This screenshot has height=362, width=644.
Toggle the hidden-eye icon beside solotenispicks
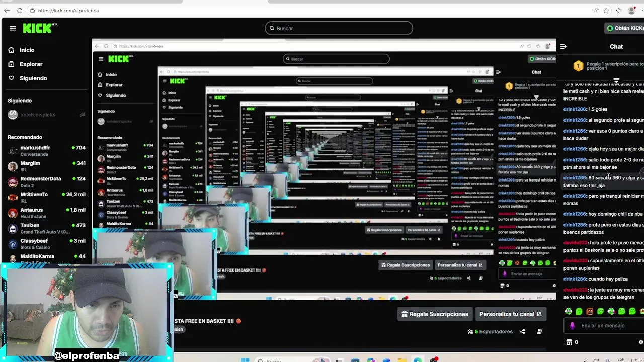pos(83,115)
